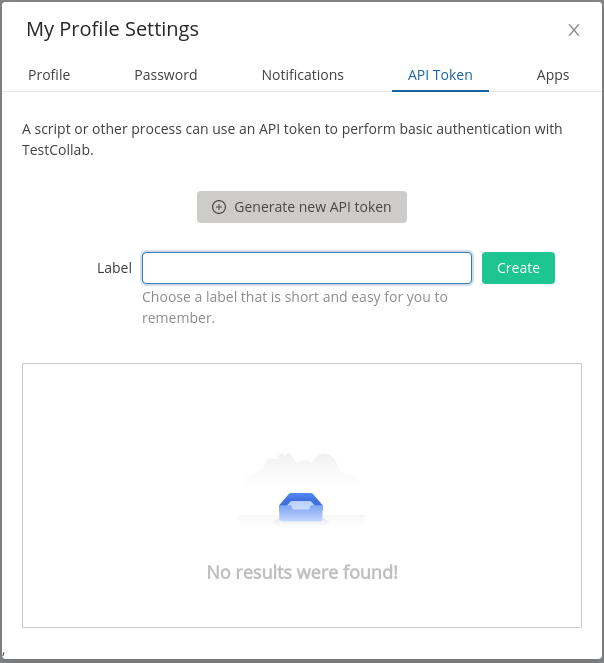Click the plus circle icon on Generate button

coord(219,207)
